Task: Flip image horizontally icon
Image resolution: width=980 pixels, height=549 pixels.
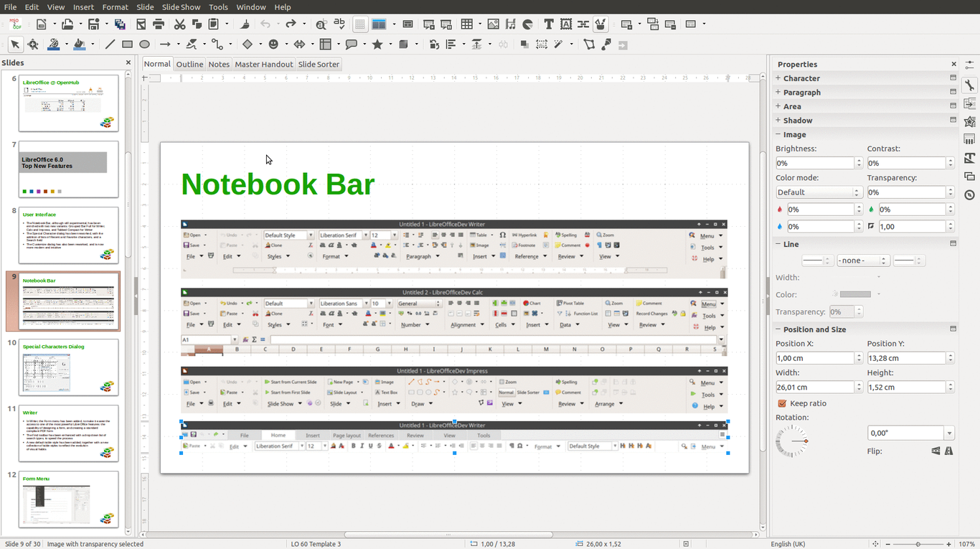Action: click(949, 451)
